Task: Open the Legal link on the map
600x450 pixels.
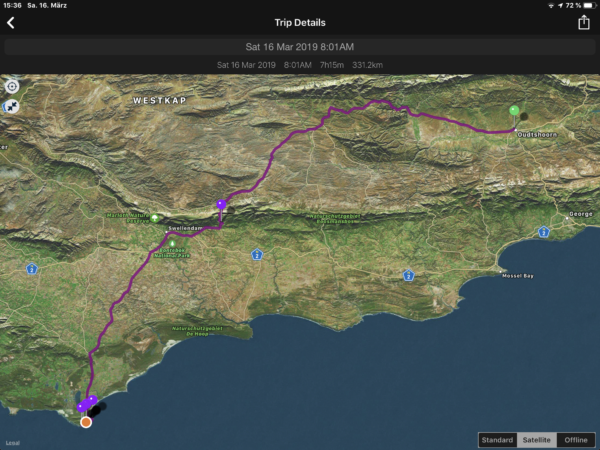Action: pos(12,441)
